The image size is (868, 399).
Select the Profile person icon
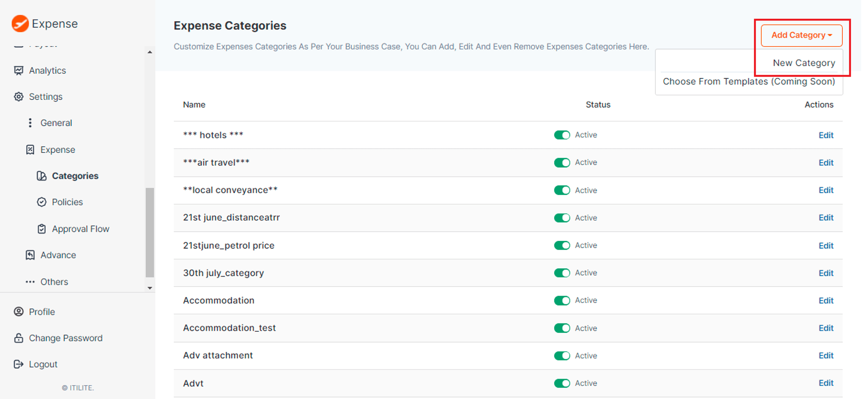click(18, 312)
